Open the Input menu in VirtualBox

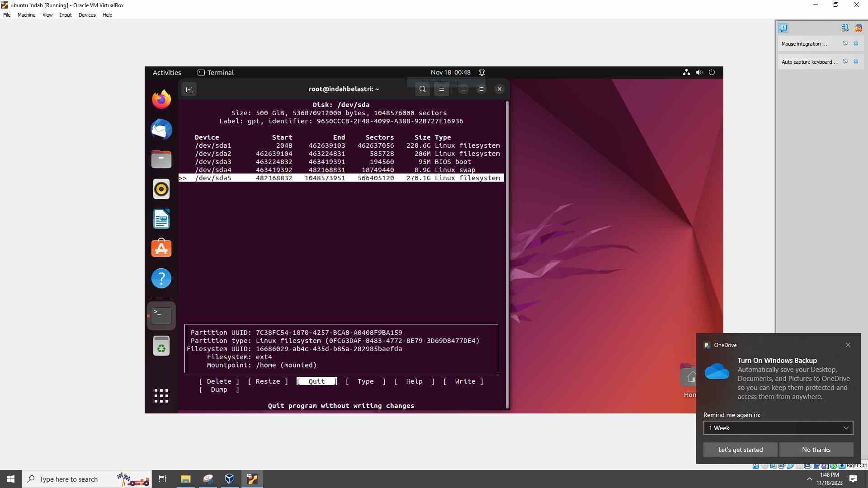click(66, 15)
